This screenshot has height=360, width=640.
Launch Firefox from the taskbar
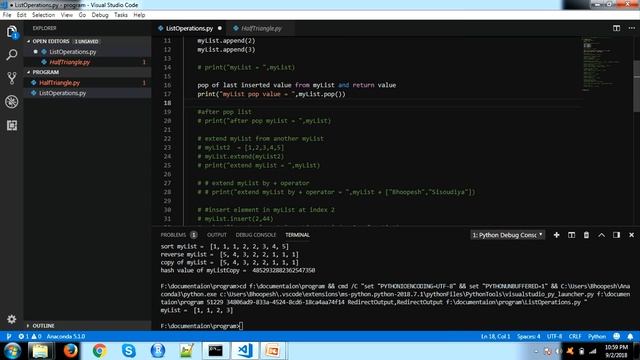click(70, 351)
